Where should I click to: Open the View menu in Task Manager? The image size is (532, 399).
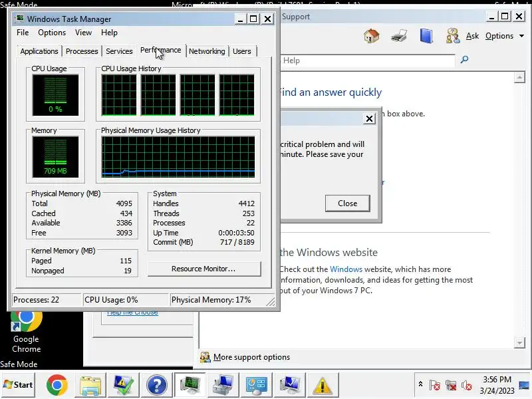84,33
